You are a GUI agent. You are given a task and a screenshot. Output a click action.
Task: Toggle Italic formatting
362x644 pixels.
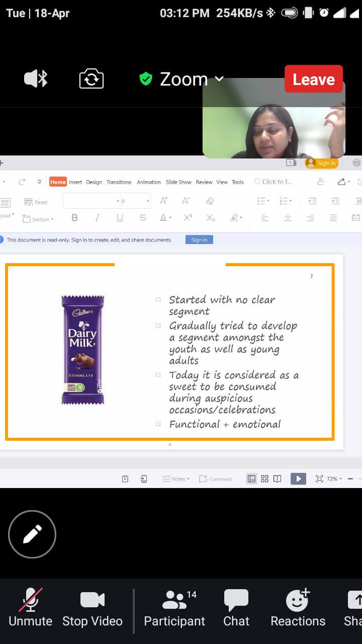(x=97, y=218)
